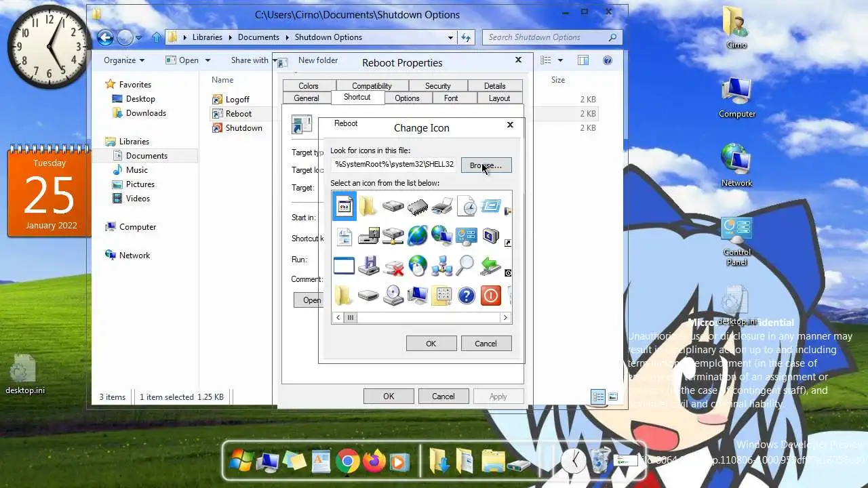Screen dimensions: 868x488
Task: Open the Recycle Bin in dock
Action: point(599,461)
